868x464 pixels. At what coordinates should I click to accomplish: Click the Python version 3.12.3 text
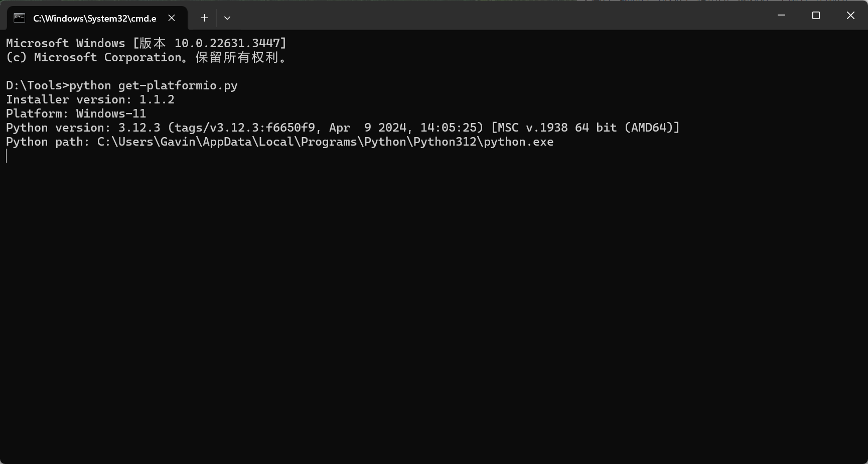point(83,128)
